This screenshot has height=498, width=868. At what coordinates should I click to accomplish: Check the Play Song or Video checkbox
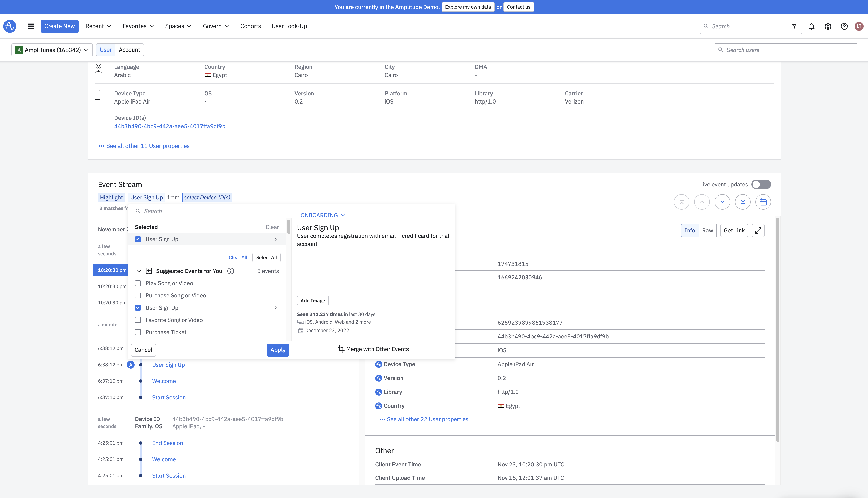click(138, 283)
